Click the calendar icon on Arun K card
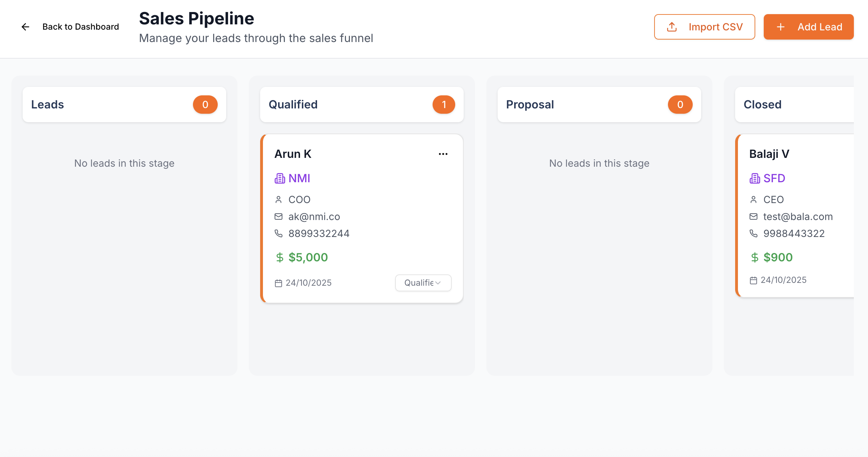The image size is (868, 457). [x=278, y=283]
